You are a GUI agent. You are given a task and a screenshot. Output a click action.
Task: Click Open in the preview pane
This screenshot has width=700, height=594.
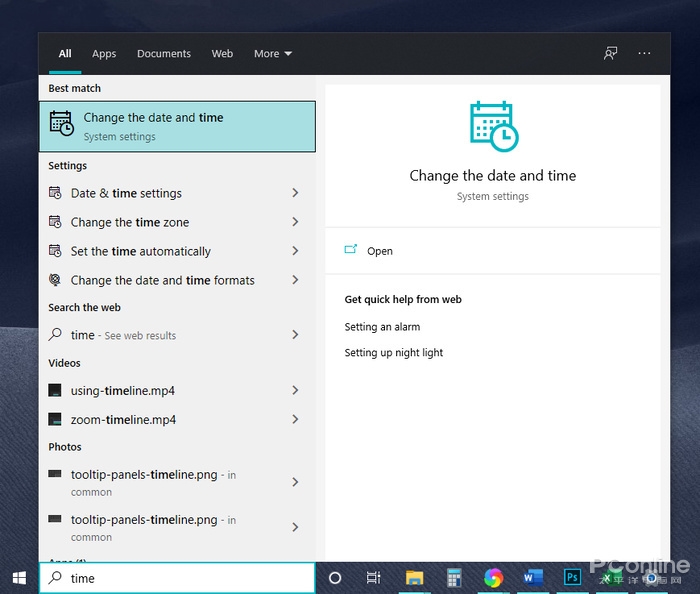379,251
